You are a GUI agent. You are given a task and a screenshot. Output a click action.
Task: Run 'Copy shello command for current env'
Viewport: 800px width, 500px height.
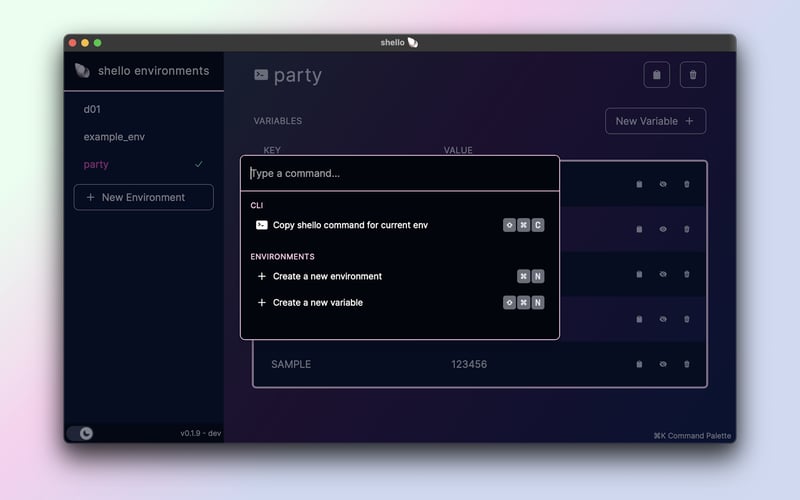pyautogui.click(x=399, y=225)
